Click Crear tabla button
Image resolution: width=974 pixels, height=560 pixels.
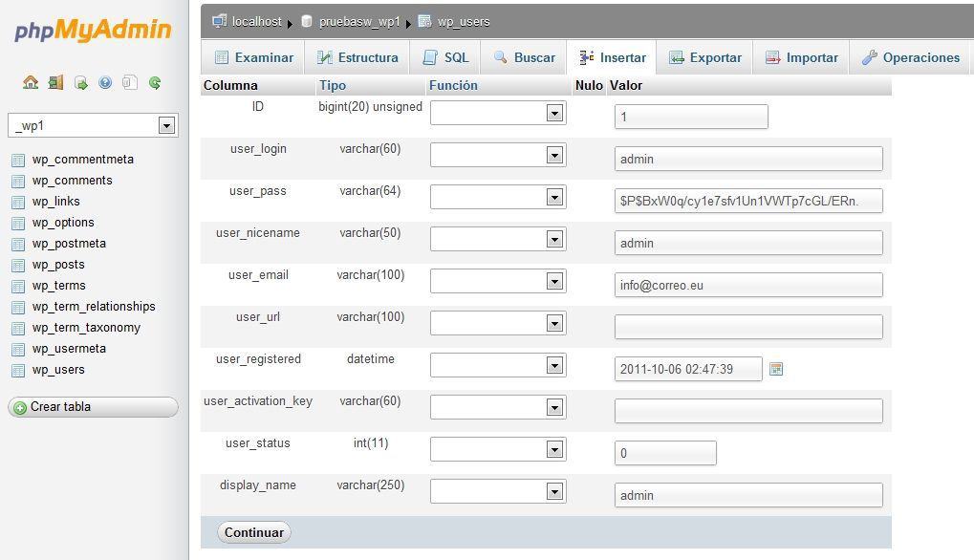click(x=93, y=407)
